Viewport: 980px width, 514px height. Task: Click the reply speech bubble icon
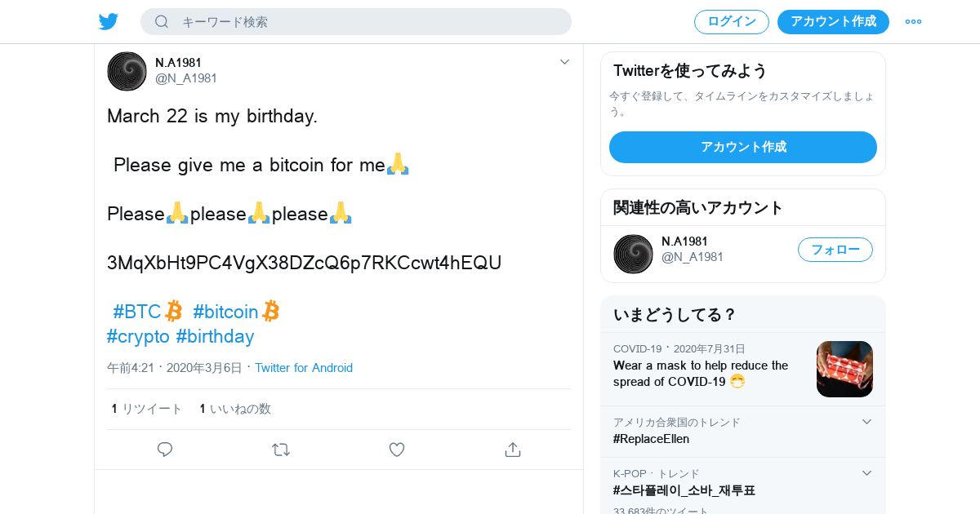pyautogui.click(x=165, y=450)
